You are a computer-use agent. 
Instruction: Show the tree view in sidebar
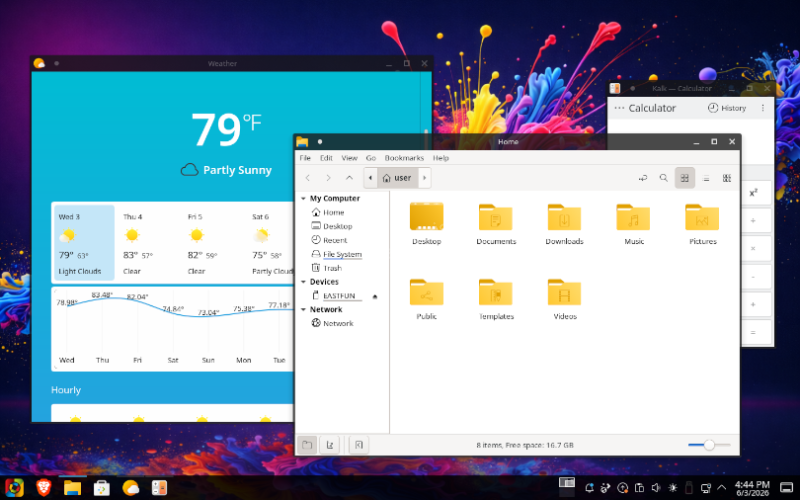tap(330, 445)
